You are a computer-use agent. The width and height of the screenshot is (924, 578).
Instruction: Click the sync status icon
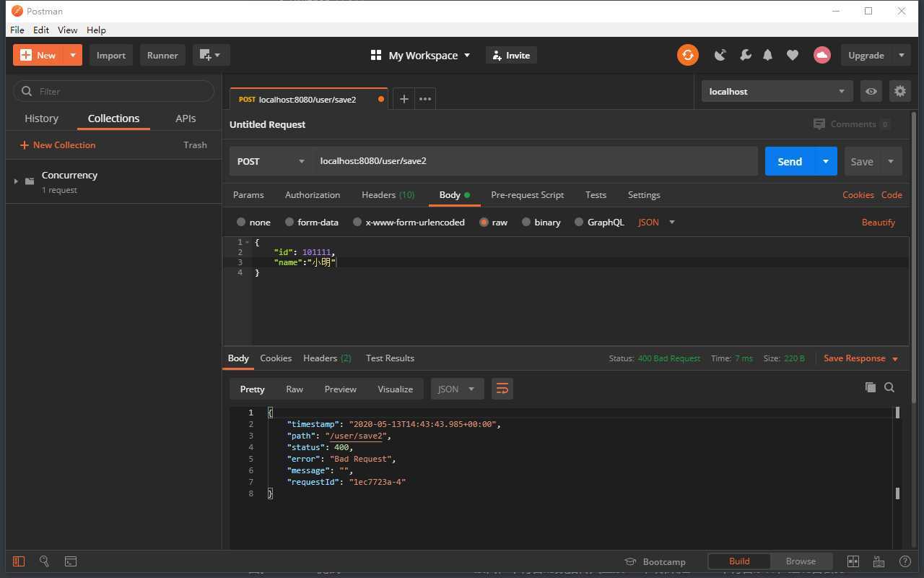click(688, 55)
